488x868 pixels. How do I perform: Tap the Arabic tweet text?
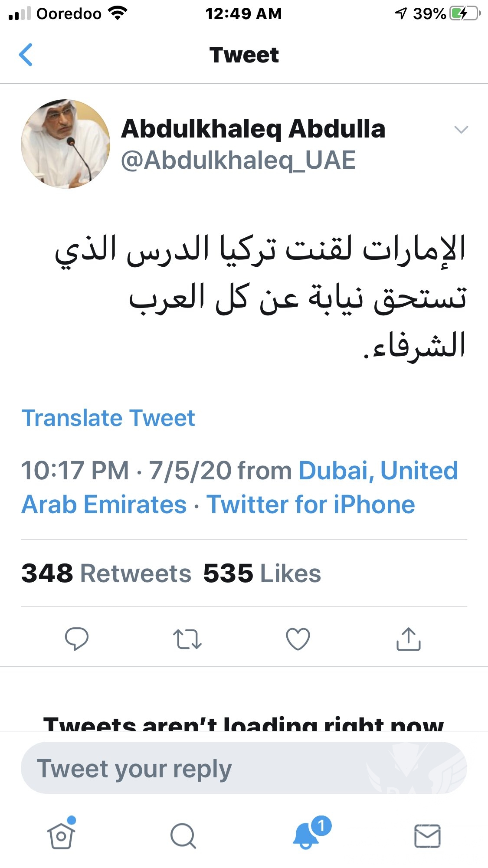click(260, 297)
